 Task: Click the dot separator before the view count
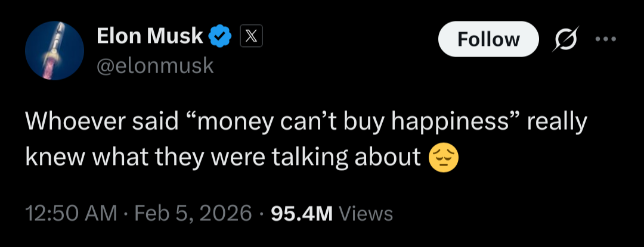pos(261,213)
